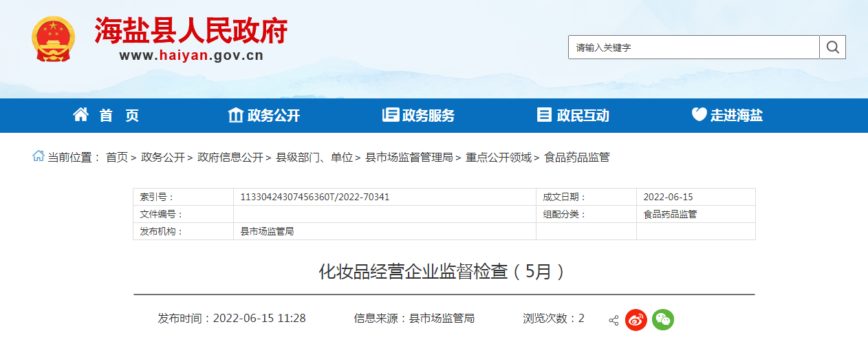Click the 政务公开 building icon
868x342 pixels.
235,115
